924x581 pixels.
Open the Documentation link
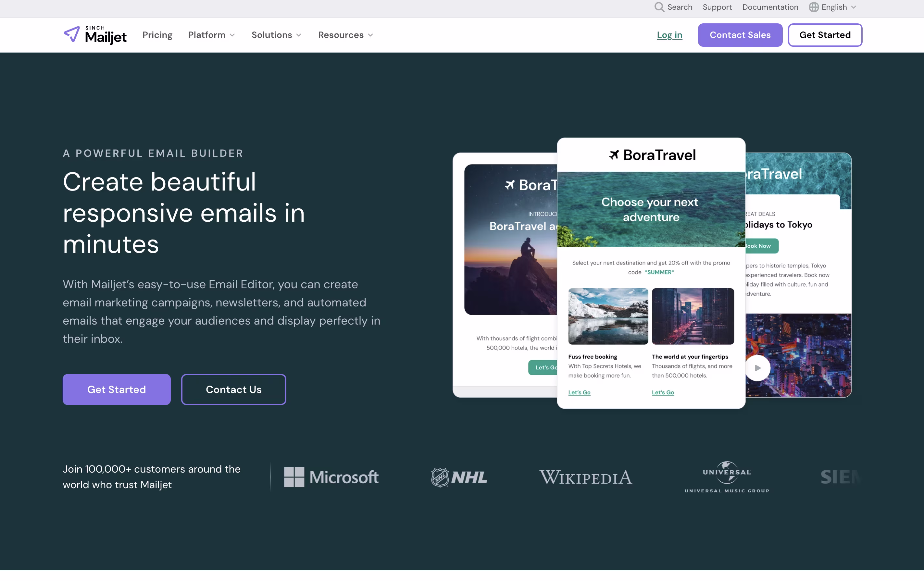pos(770,7)
